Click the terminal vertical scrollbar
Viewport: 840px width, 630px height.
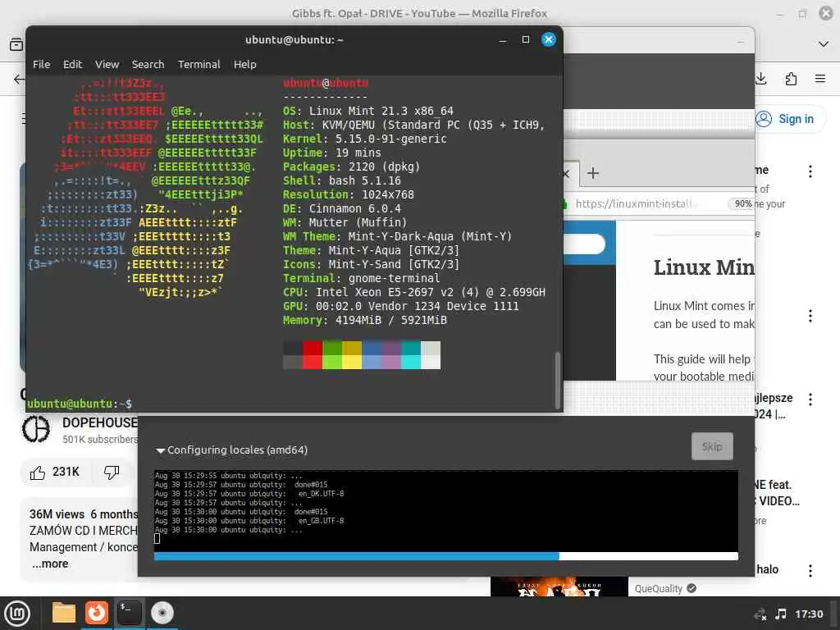pos(557,381)
